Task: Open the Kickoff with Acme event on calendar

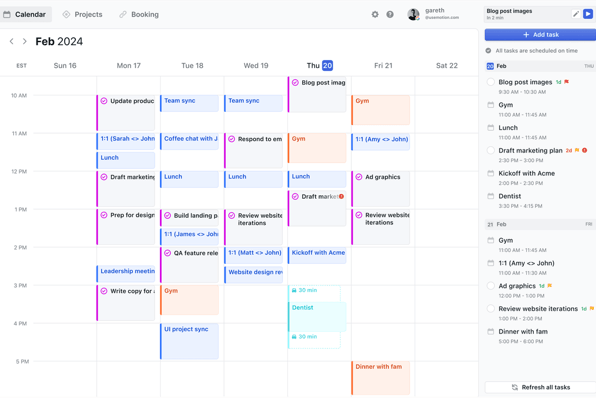Action: (317, 255)
